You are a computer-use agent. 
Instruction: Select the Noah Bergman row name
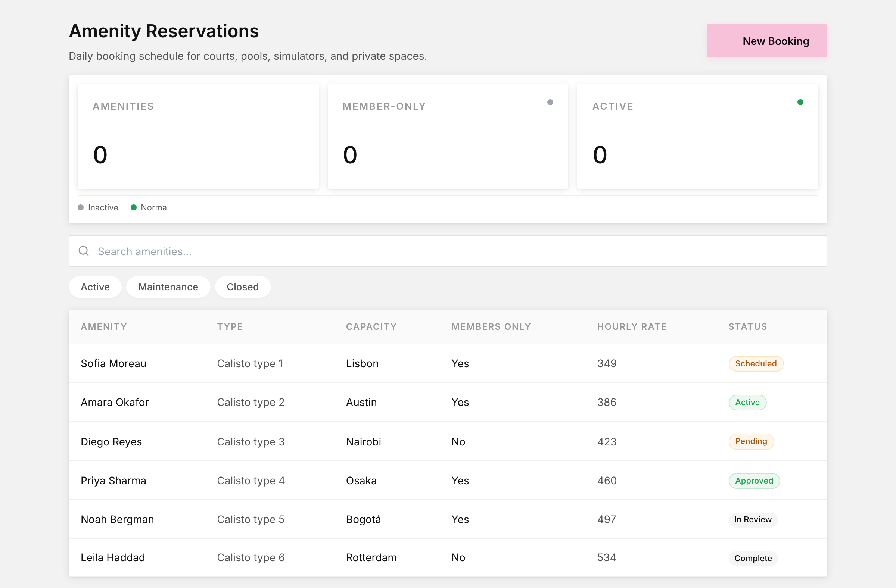point(117,519)
